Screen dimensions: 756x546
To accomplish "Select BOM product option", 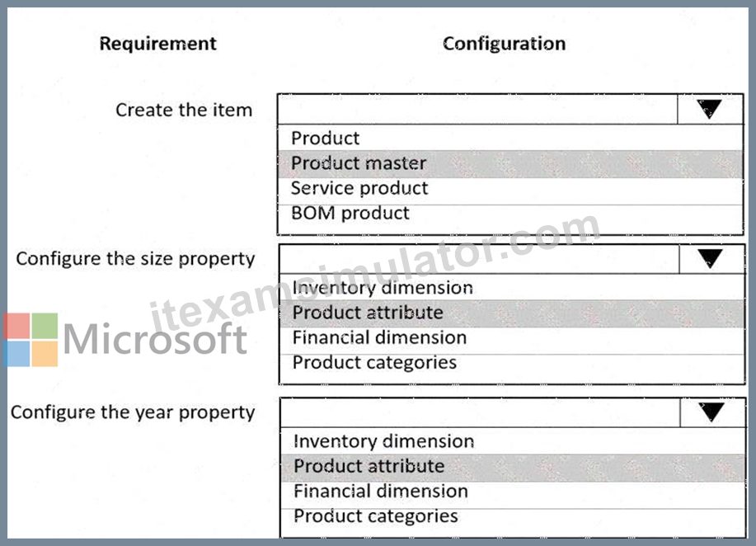I will [x=510, y=214].
